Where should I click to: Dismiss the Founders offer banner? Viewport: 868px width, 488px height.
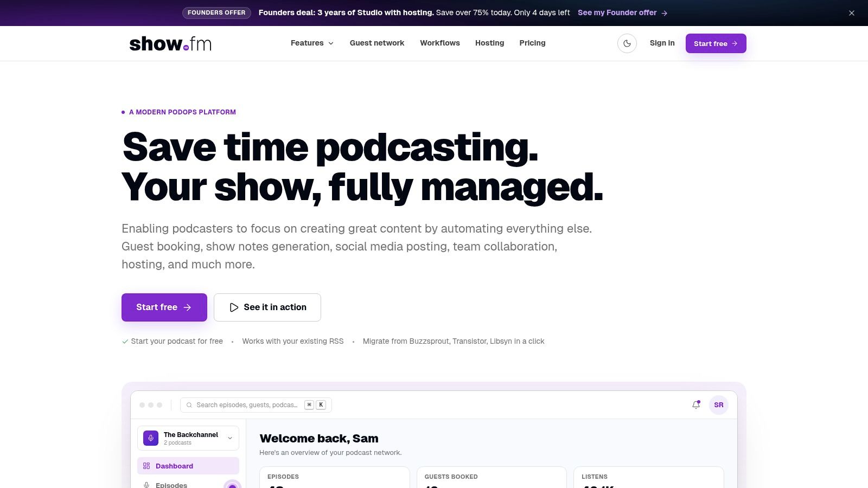click(852, 13)
